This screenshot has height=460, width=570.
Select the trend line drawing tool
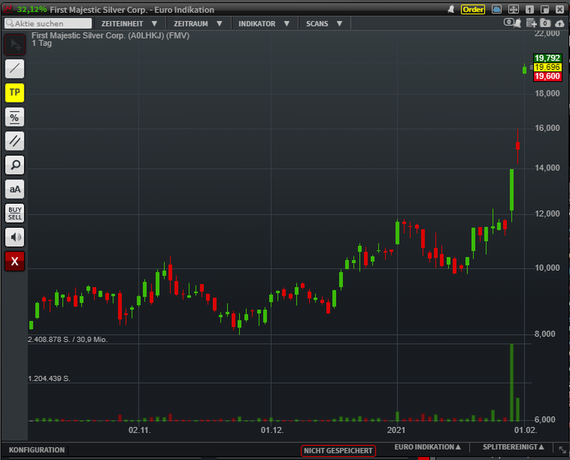15,68
